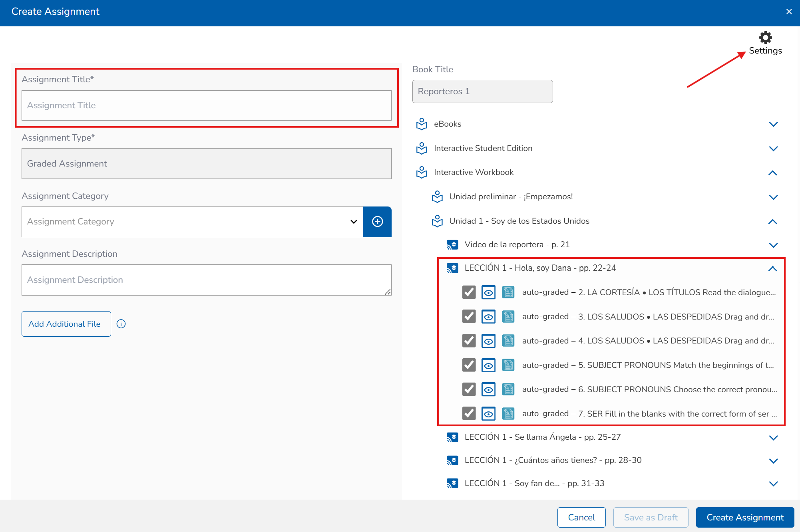Click the Cancel button
Image resolution: width=800 pixels, height=532 pixels.
pyautogui.click(x=581, y=517)
